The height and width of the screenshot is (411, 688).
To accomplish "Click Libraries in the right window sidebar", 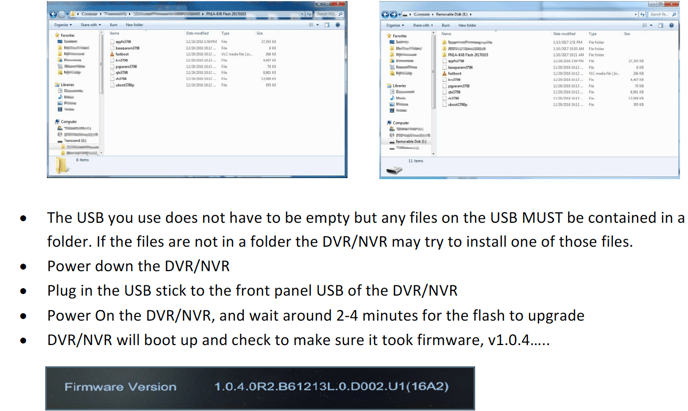I will (x=399, y=86).
